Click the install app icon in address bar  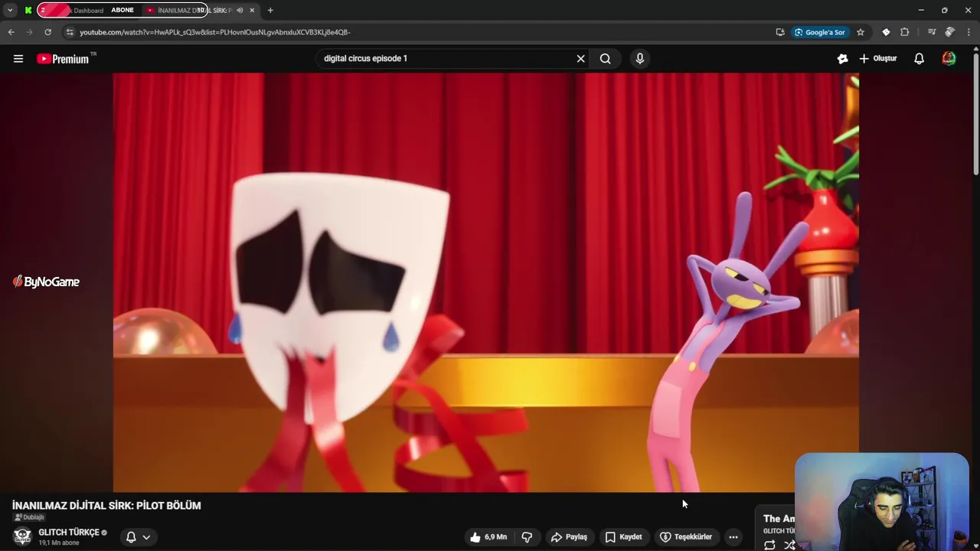[x=779, y=32]
